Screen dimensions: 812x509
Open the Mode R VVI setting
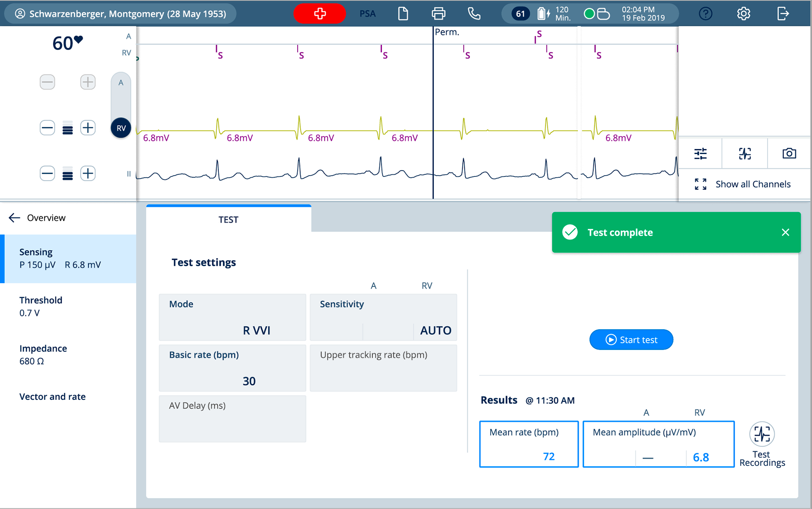tap(233, 317)
